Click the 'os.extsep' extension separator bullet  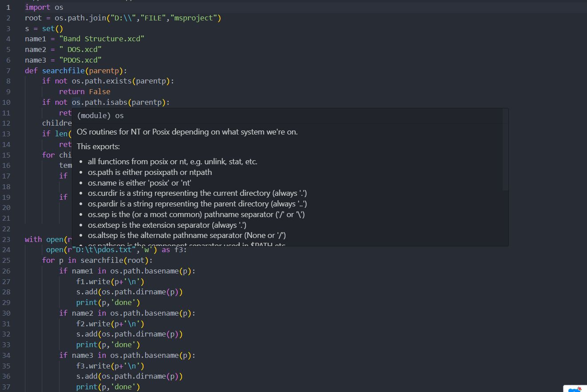pos(167,225)
